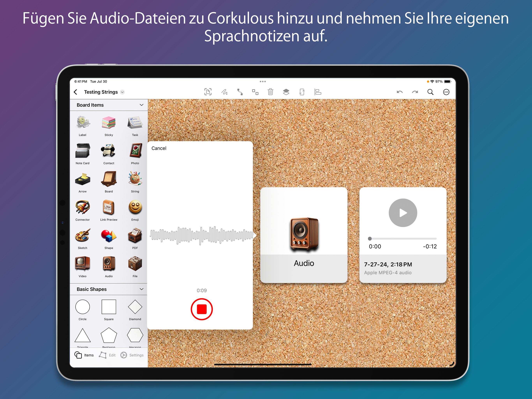This screenshot has height=399, width=532.
Task: Open the more options ellipsis circle
Action: pos(446,92)
